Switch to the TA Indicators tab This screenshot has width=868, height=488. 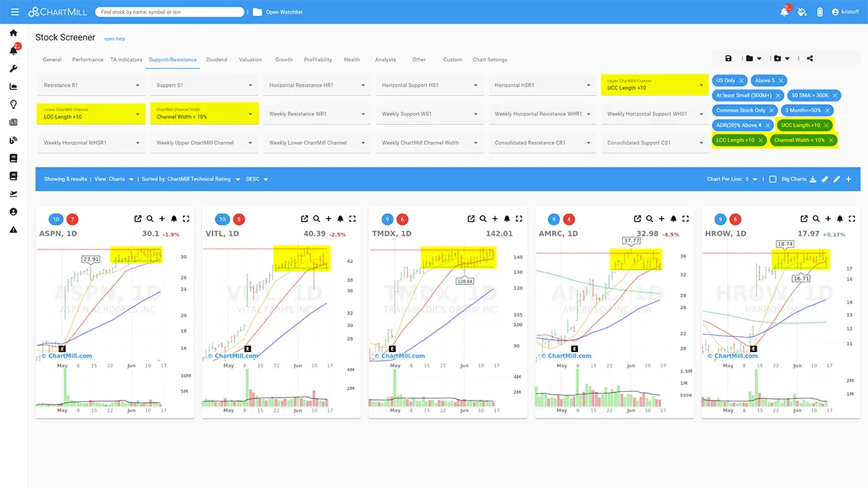(126, 60)
